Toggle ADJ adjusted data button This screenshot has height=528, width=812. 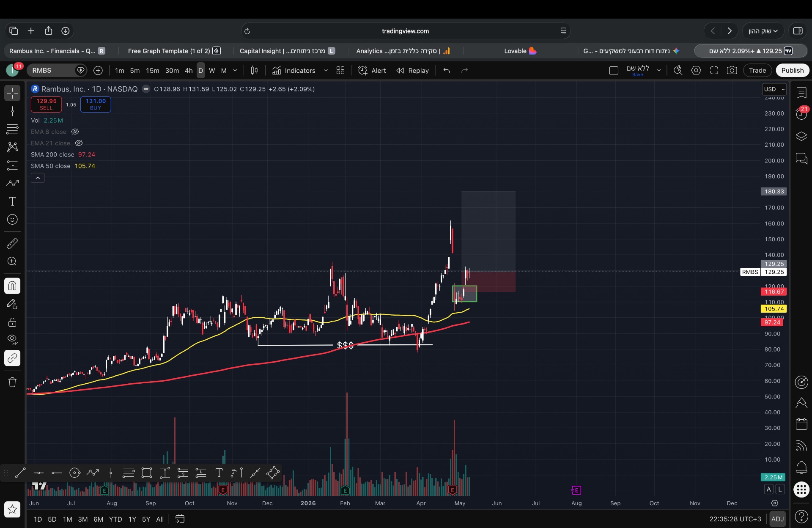point(777,519)
